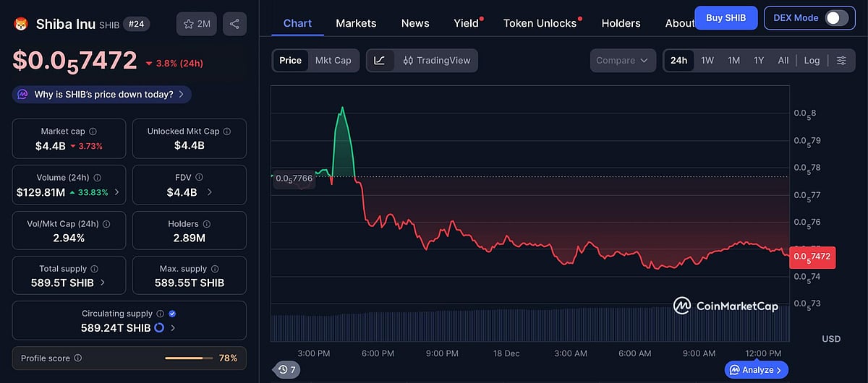Click the 18 Dec date label
The image size is (868, 383).
505,353
